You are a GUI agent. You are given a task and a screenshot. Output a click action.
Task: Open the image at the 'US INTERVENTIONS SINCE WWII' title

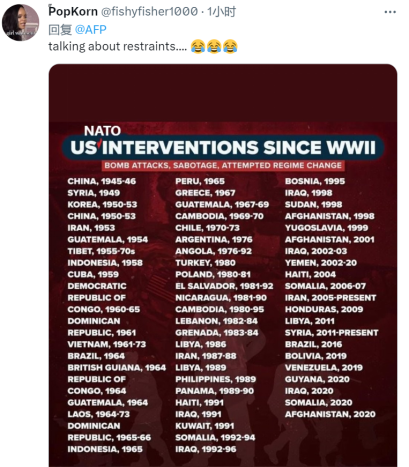click(x=223, y=148)
